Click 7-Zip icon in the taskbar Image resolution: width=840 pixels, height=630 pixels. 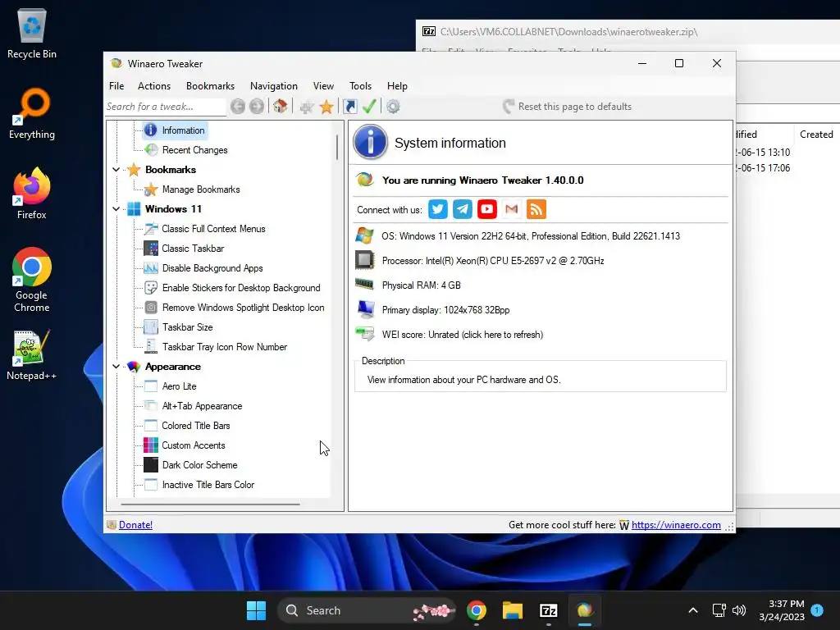pos(548,610)
